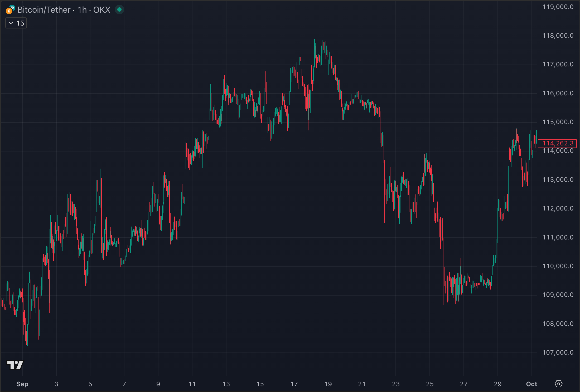
Task: Click the Oct label on time axis
Action: click(x=531, y=384)
